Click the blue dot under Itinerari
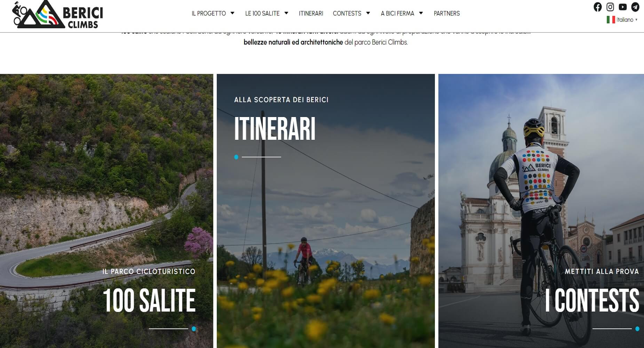The width and height of the screenshot is (644, 348). click(x=236, y=157)
